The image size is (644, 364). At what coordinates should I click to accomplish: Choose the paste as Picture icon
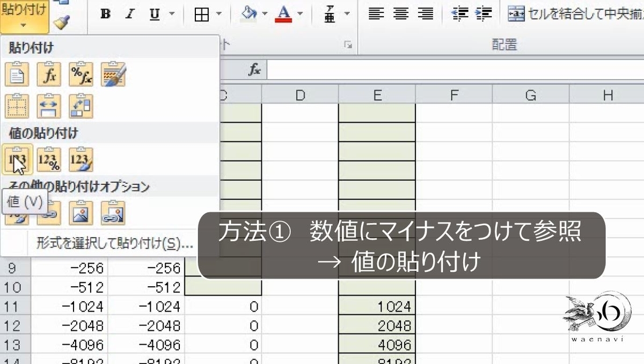pos(80,212)
